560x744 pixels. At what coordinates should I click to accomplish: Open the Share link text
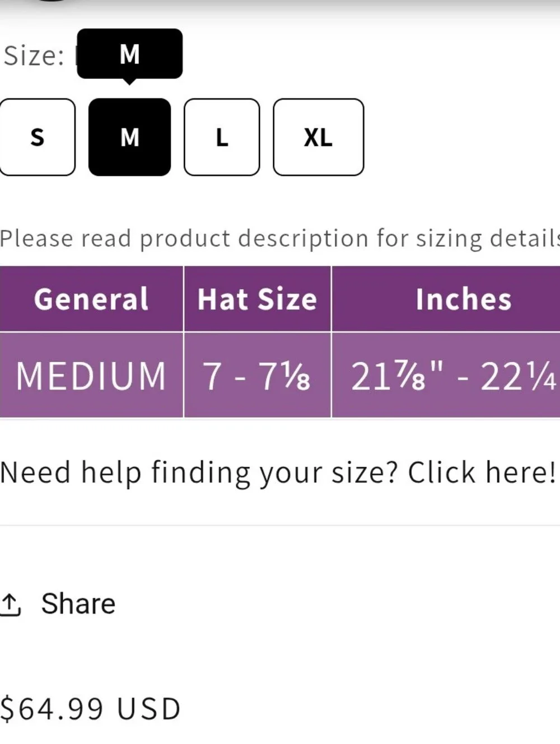(78, 603)
